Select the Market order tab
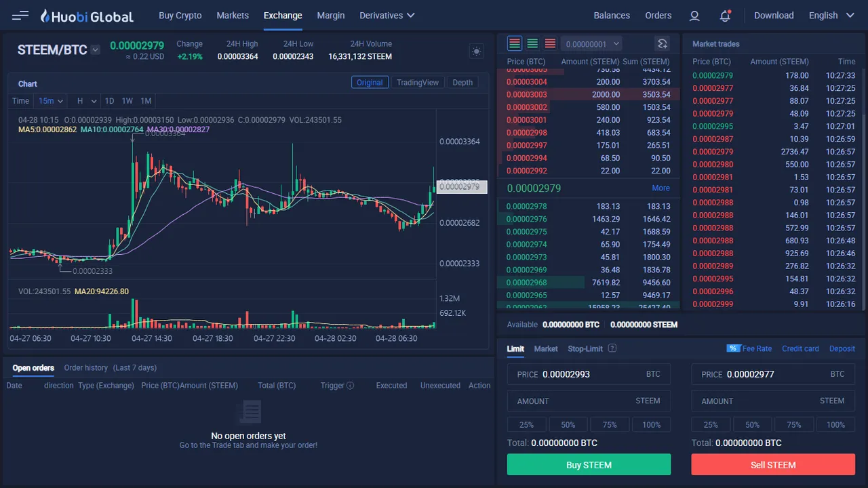This screenshot has height=488, width=868. coord(546,348)
